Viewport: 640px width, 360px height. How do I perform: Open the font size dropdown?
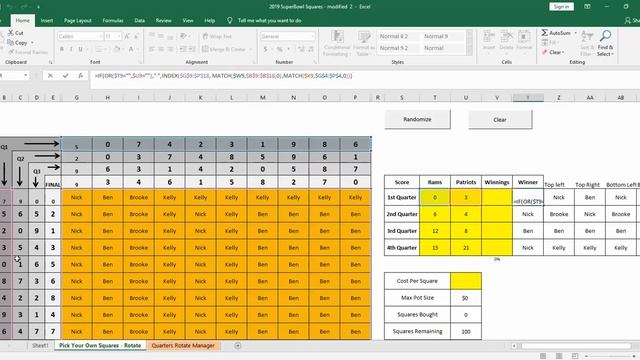[x=119, y=36]
